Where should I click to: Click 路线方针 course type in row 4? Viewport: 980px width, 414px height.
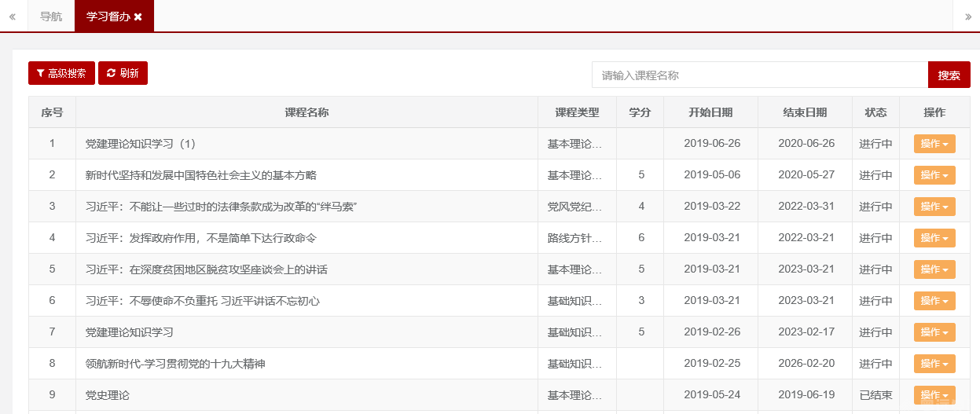coord(575,238)
